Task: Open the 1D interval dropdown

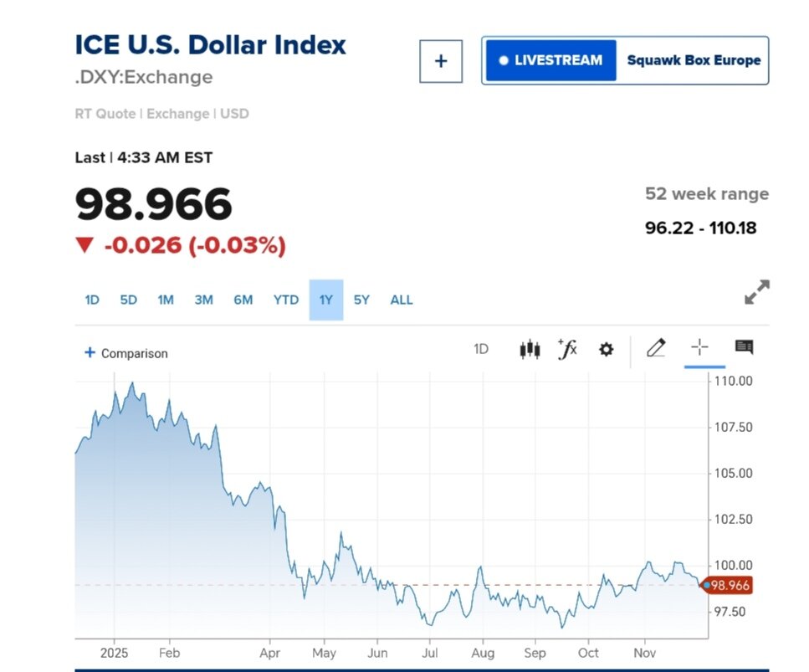Action: [481, 349]
